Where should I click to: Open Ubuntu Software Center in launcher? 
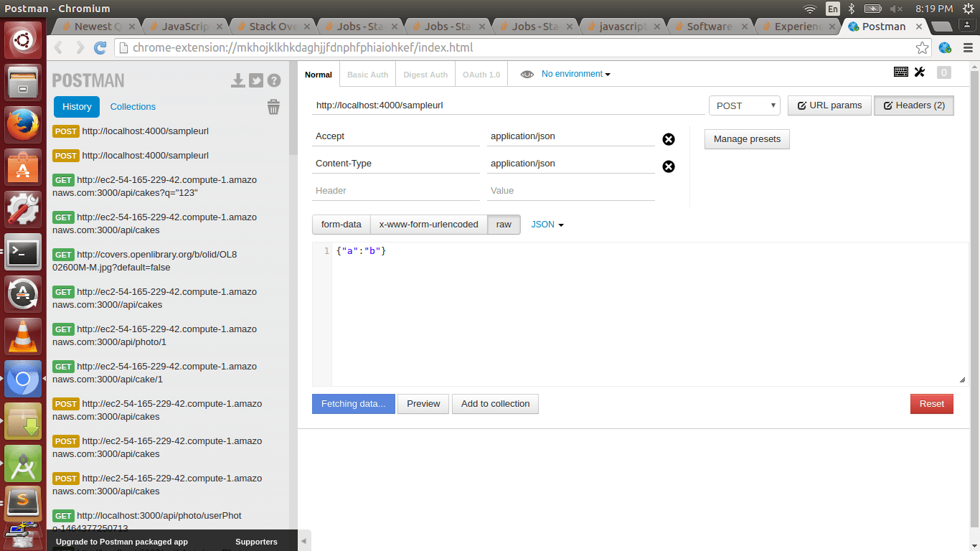point(24,166)
